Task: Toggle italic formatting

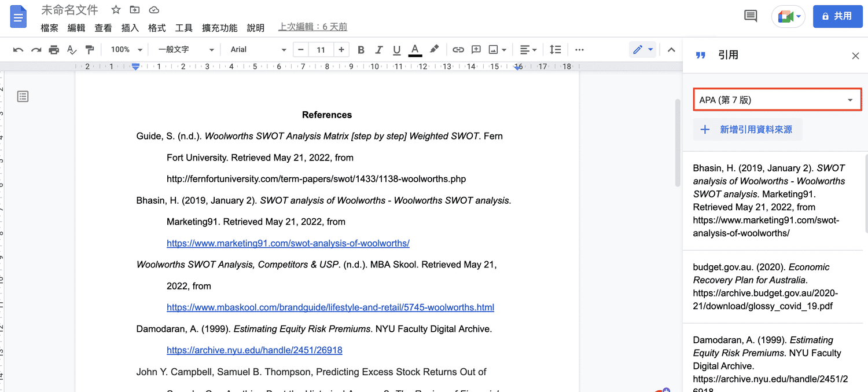Action: pos(379,50)
